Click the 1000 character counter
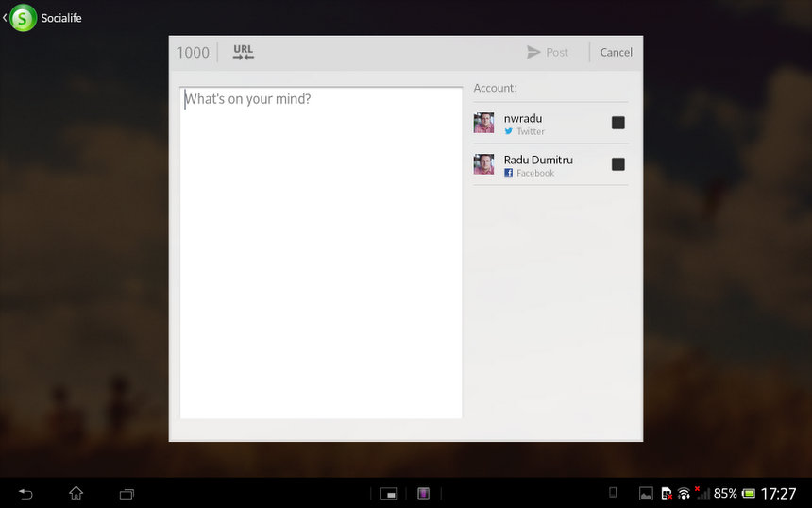The width and height of the screenshot is (812, 508). coord(193,52)
